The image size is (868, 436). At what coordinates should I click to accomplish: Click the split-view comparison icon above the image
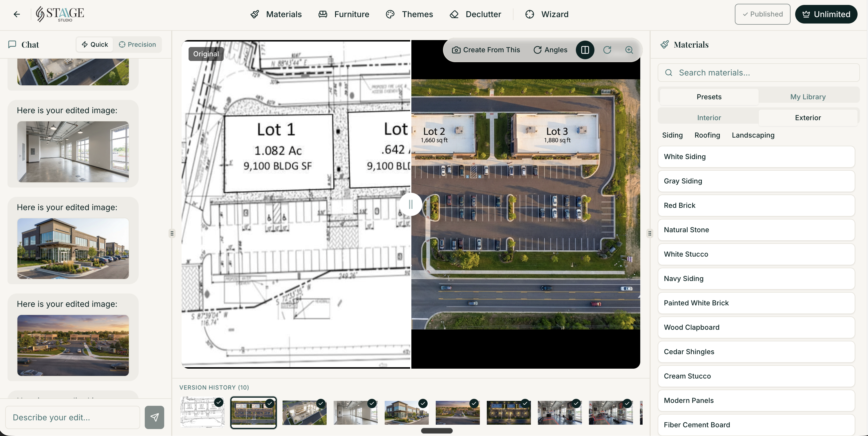coord(585,50)
